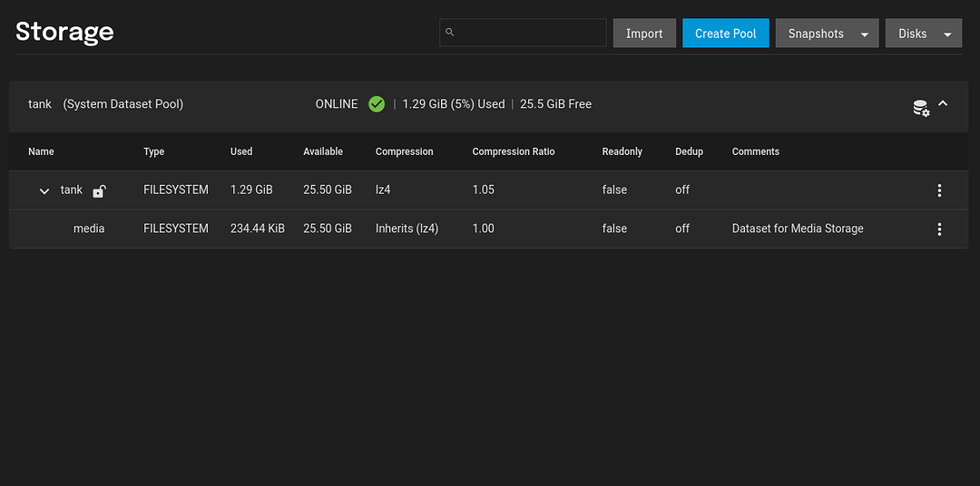Click the Create Pool button

[x=726, y=34]
